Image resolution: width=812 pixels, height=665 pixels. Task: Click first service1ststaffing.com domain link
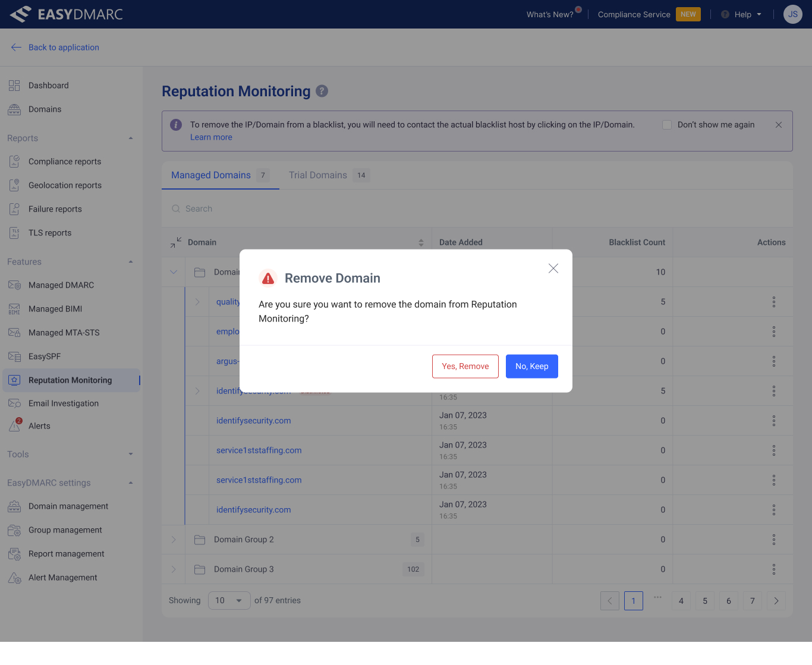[259, 450]
